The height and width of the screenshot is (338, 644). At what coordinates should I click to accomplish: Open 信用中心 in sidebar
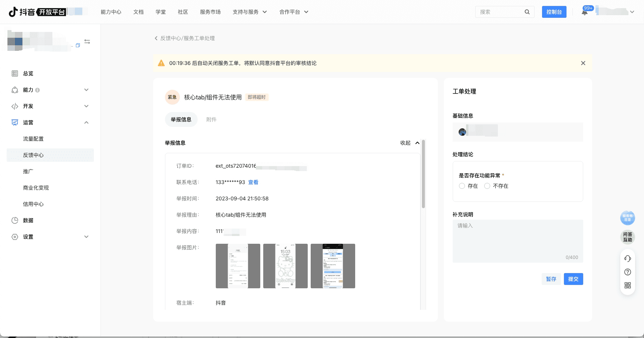click(33, 204)
